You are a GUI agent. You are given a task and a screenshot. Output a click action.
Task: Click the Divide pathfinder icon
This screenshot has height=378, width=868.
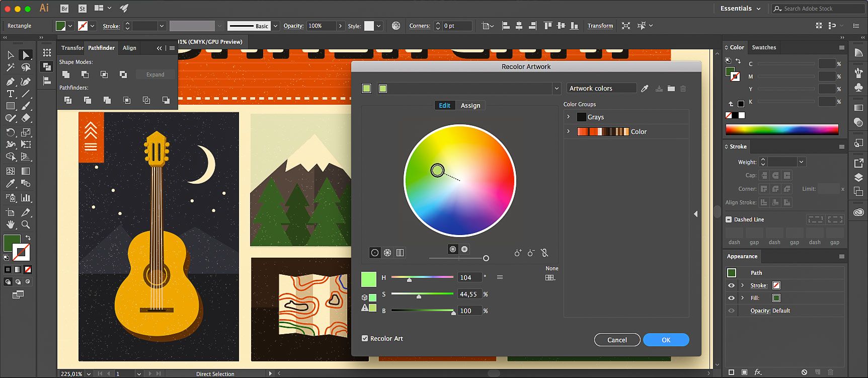pos(68,100)
